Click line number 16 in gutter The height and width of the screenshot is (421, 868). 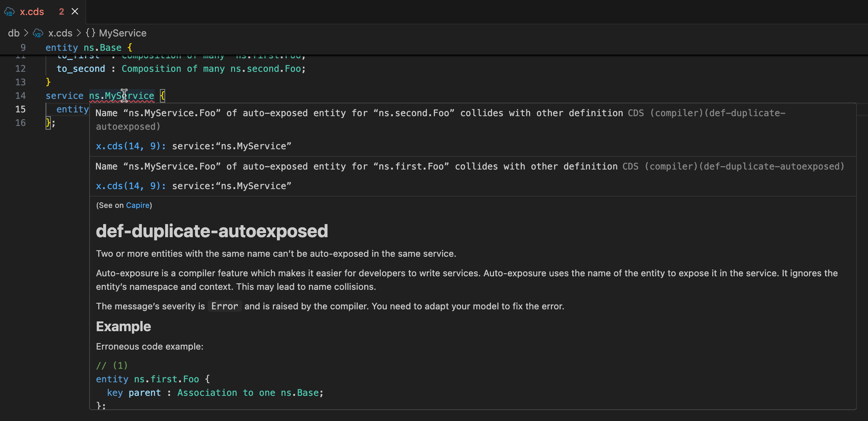20,123
